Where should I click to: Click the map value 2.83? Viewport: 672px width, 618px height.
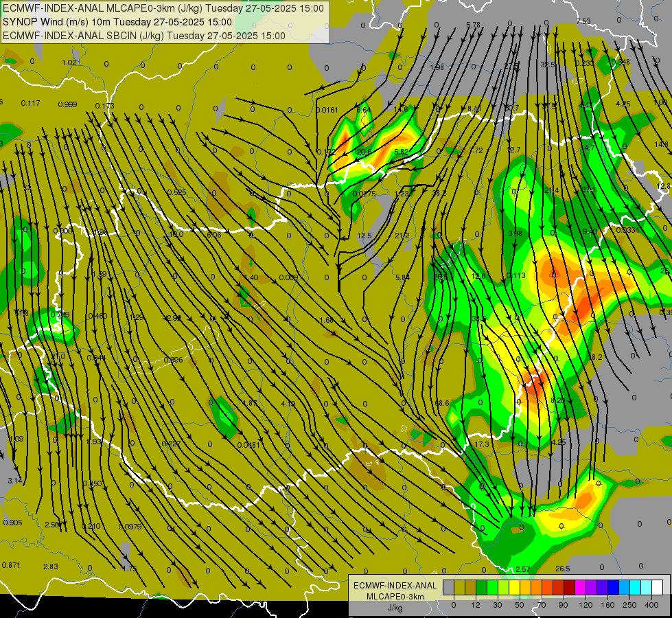coord(51,566)
